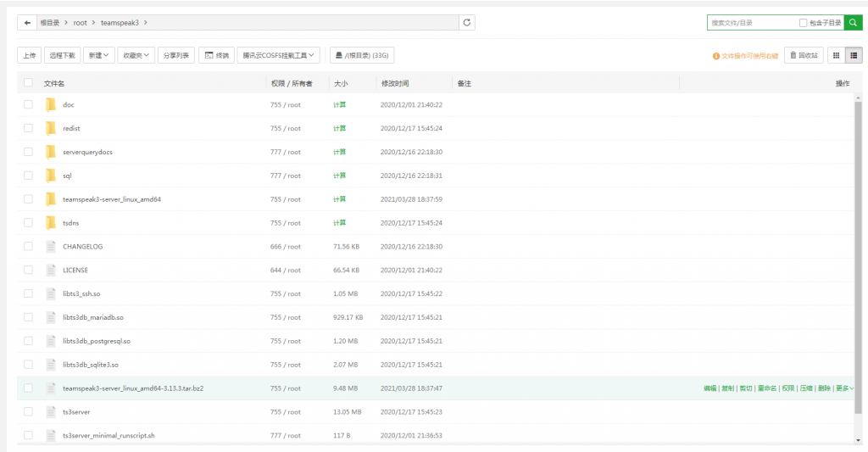
Task: Click the libts3_ssh.so file icon
Action: (x=50, y=293)
